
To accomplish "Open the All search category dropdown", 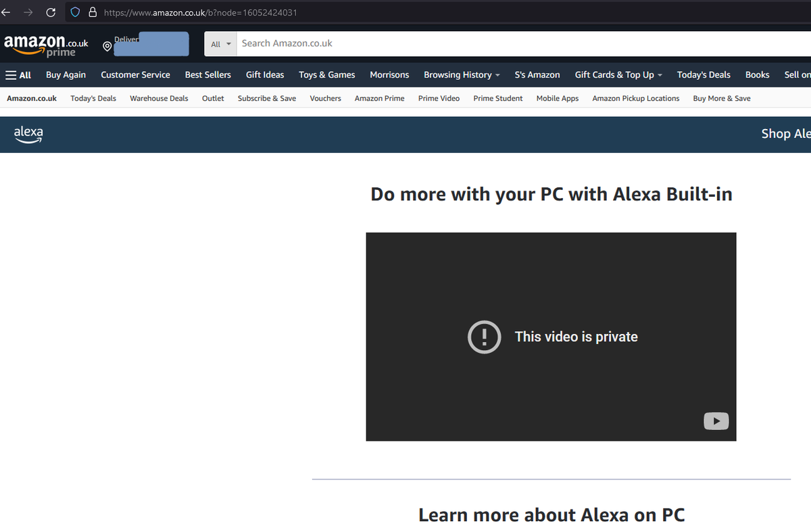I will pos(220,44).
